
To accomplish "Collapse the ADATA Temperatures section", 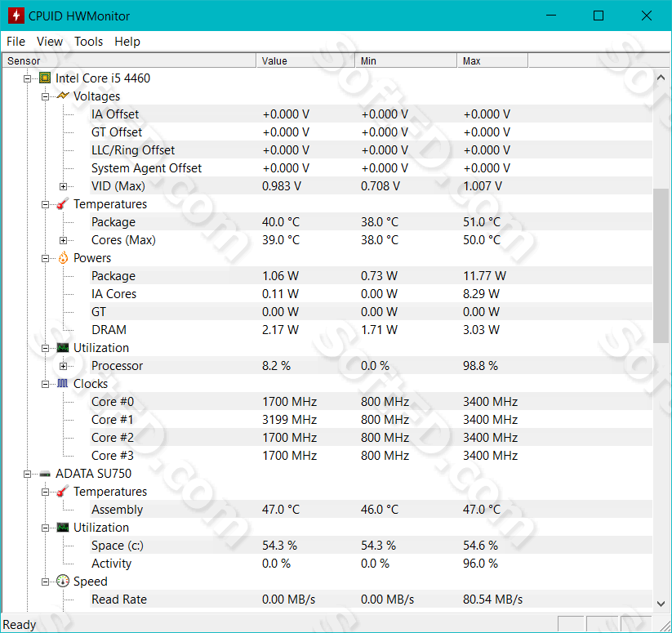I will tap(45, 492).
